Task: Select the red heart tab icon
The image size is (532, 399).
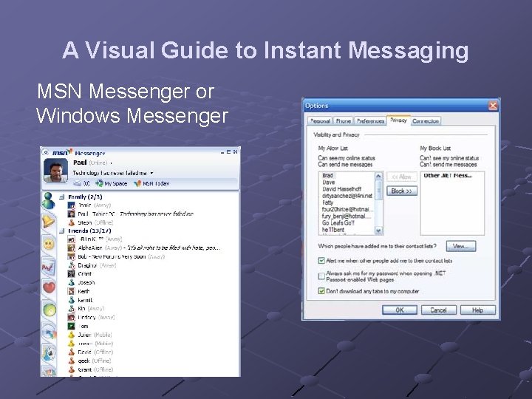Action: (49, 287)
